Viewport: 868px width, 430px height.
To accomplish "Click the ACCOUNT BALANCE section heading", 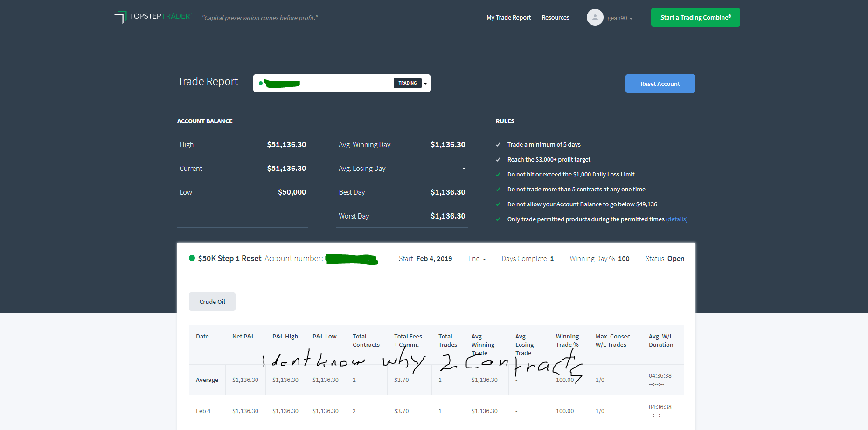I will click(x=205, y=121).
